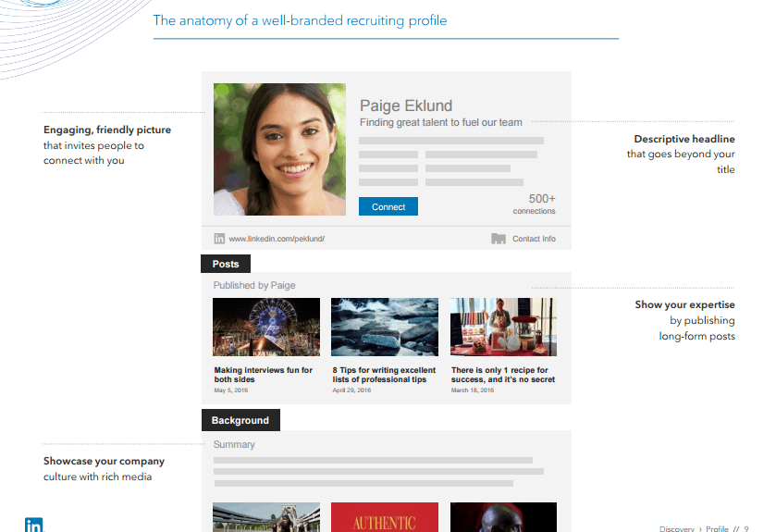This screenshot has height=532, width=776.
Task: Open the www.linkedin.com/peklund/ profile link
Action: 277,239
